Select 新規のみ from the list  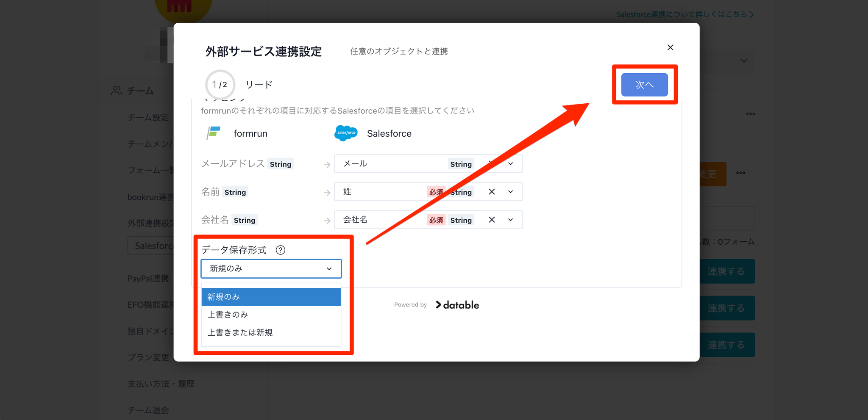(271, 297)
